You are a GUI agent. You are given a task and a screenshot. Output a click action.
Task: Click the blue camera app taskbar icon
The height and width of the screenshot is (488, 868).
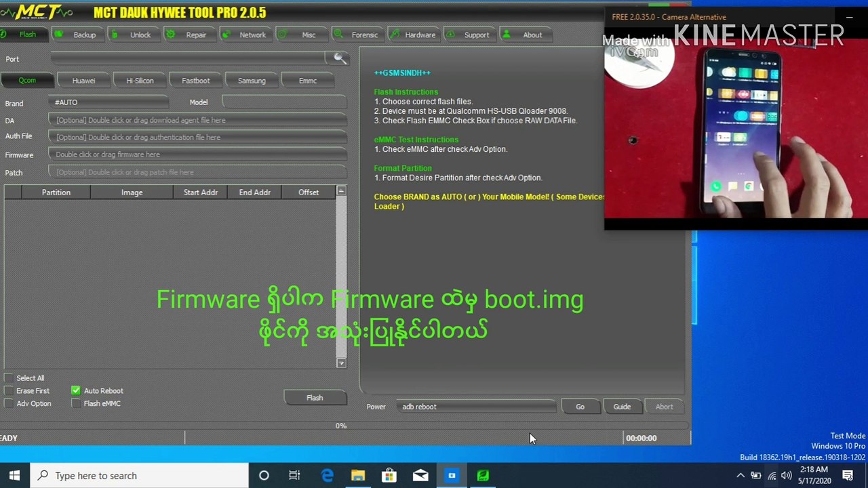[x=452, y=476]
